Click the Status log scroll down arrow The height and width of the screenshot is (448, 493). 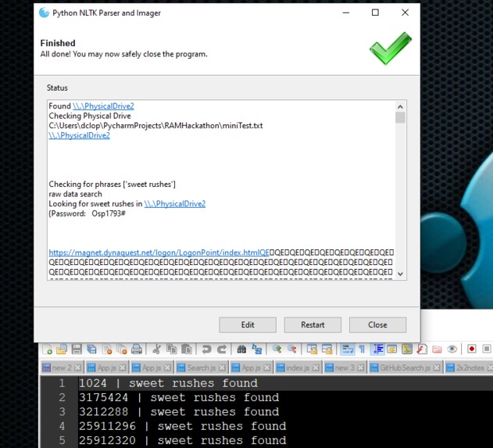[400, 274]
